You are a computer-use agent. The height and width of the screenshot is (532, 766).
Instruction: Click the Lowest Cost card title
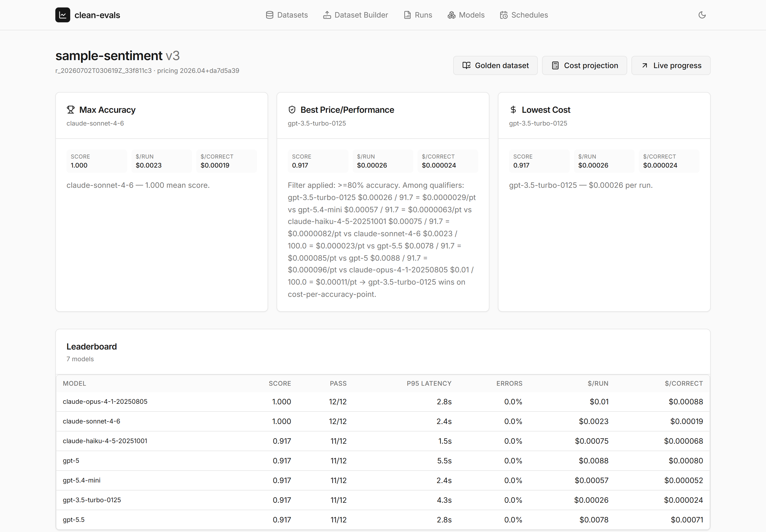coord(546,110)
